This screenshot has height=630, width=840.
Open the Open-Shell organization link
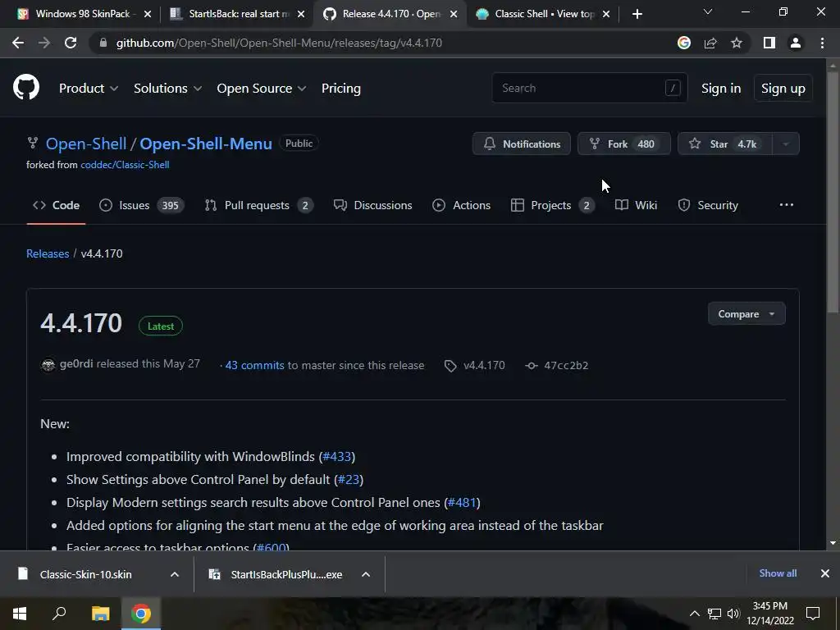point(86,144)
